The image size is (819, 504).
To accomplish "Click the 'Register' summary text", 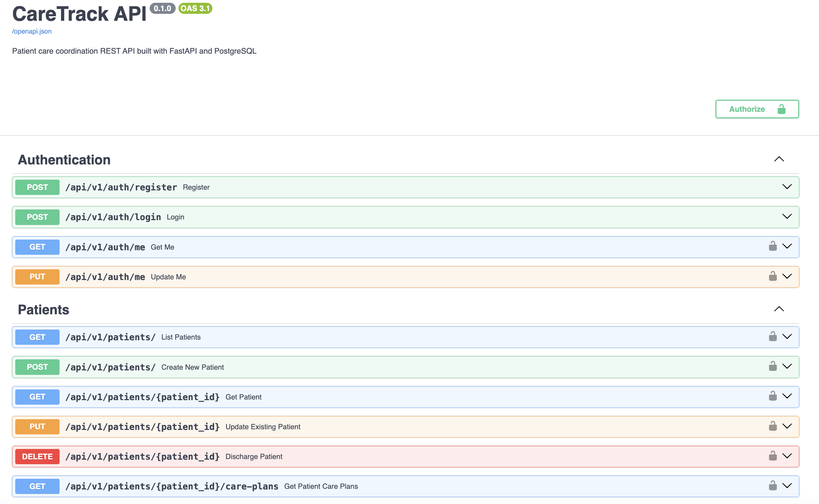I will (x=196, y=187).
